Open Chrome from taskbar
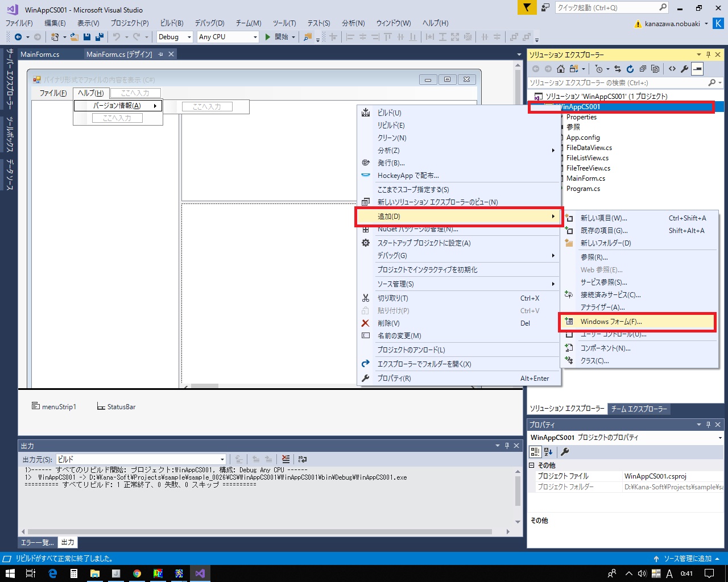The width and height of the screenshot is (728, 582). (137, 573)
